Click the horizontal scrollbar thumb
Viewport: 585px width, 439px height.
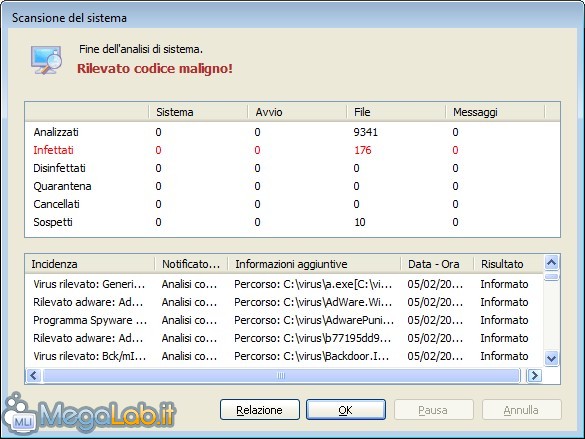(x=281, y=376)
